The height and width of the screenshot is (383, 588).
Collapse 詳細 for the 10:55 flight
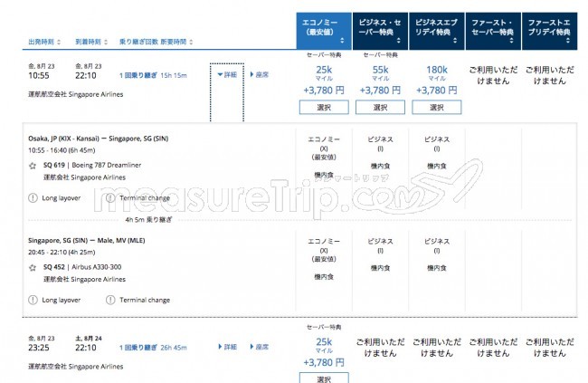click(x=227, y=75)
